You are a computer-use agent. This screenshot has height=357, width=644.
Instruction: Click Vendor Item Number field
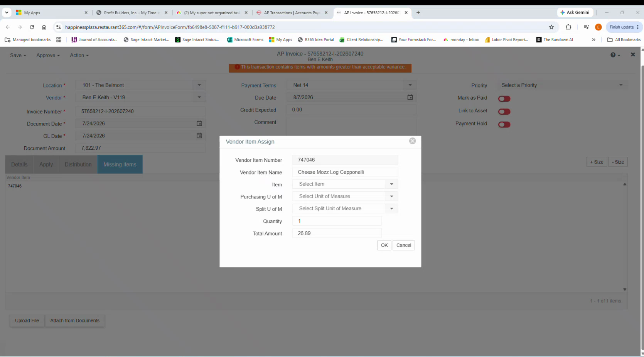[x=345, y=160]
